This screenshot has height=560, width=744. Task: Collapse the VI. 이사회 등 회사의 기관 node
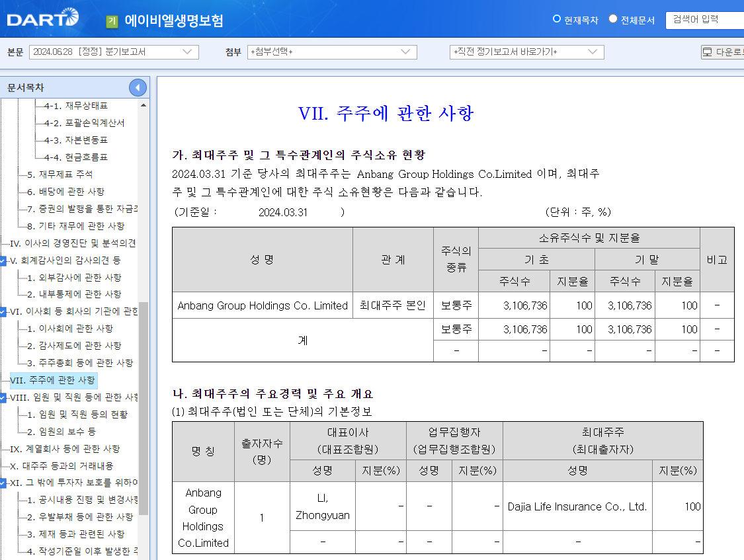point(3,311)
